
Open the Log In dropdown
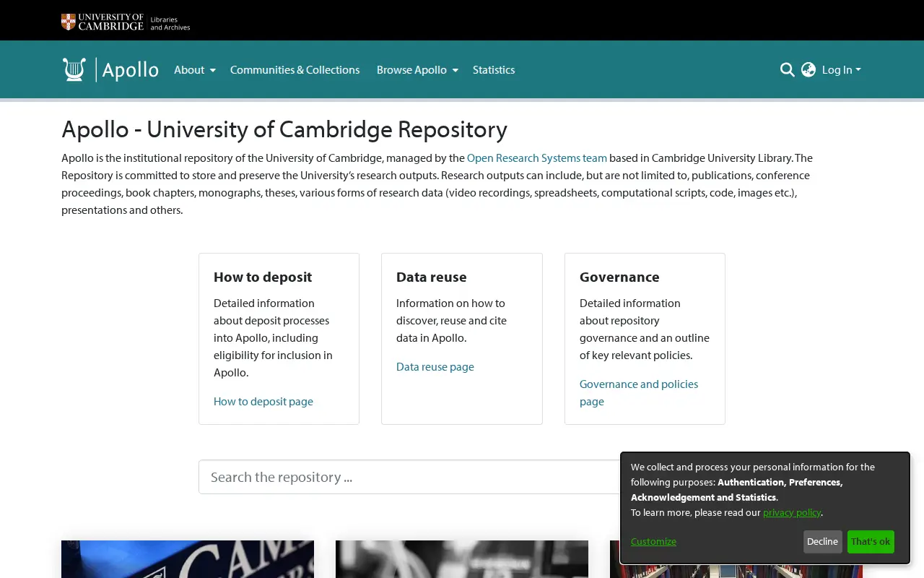[x=842, y=70]
